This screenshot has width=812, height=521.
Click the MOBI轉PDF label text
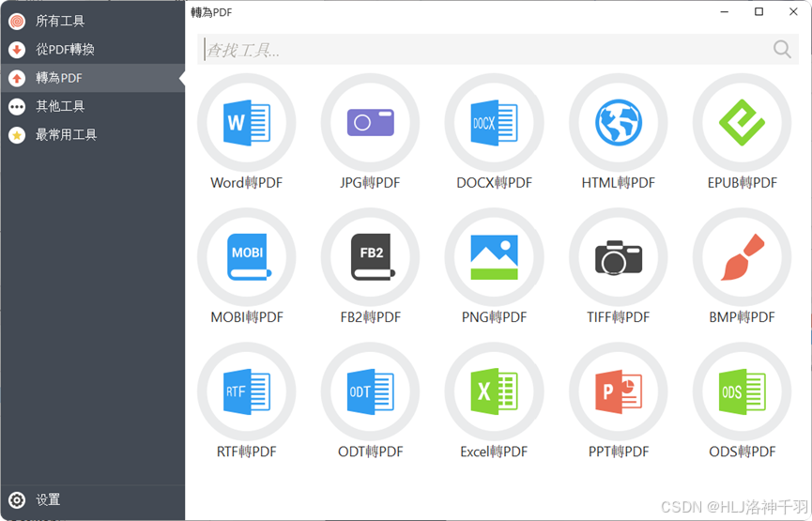[x=247, y=317]
